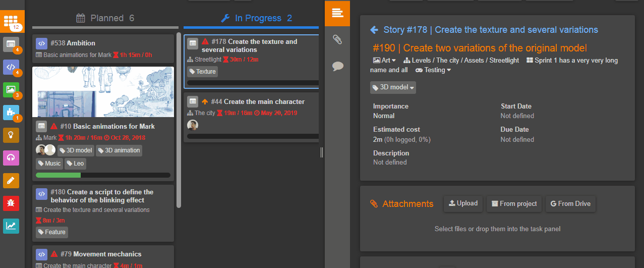Click progress bar on Basic animations card
The width and height of the screenshot is (644, 268).
click(103, 175)
